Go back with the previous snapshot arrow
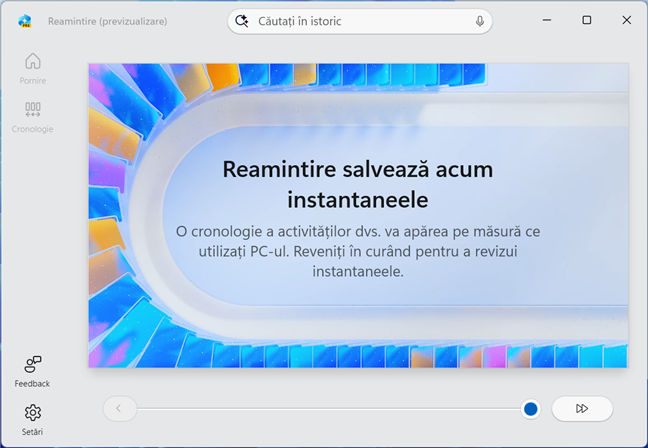Image resolution: width=648 pixels, height=448 pixels. [x=119, y=408]
